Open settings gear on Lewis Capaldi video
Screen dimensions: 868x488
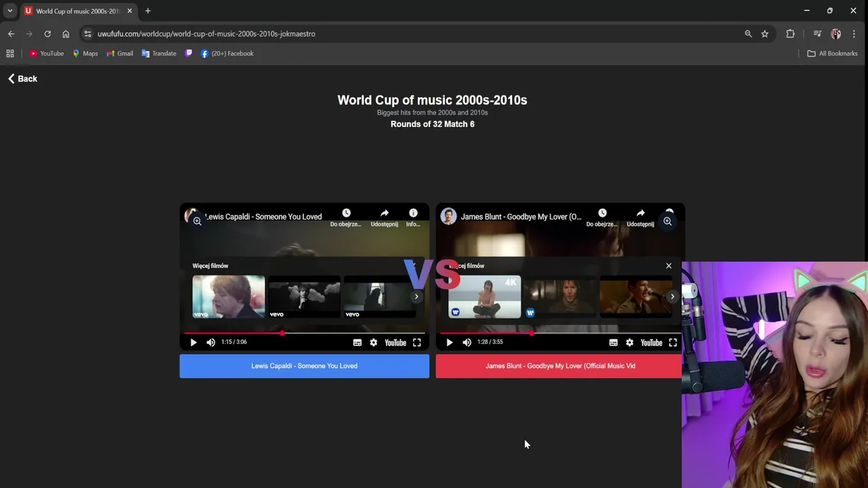374,342
